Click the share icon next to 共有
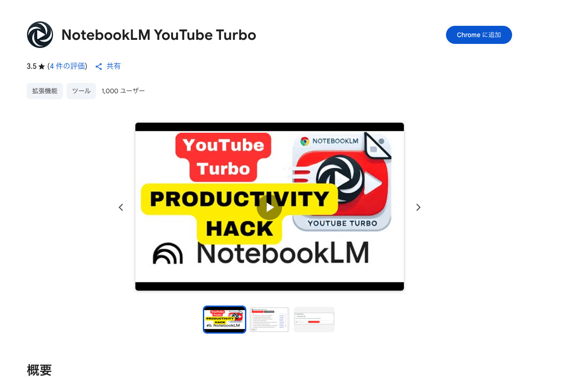Viewport: 561px width, 392px height. point(99,67)
